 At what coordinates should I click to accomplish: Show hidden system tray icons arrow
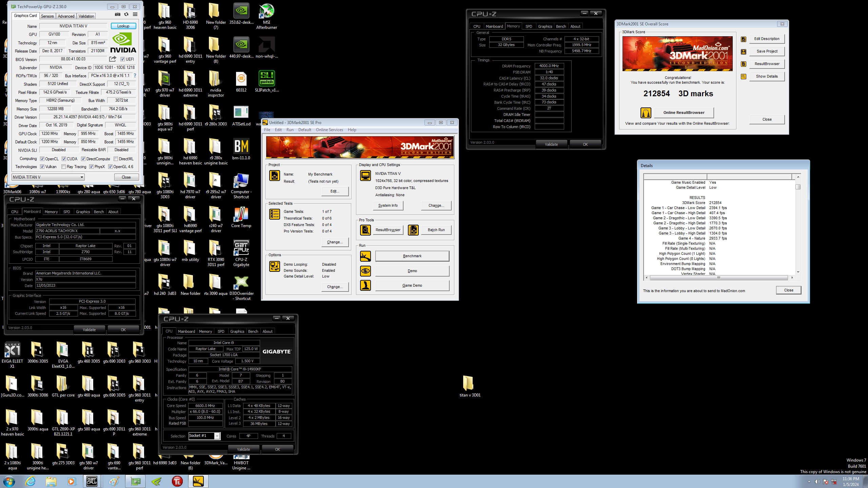click(x=809, y=482)
